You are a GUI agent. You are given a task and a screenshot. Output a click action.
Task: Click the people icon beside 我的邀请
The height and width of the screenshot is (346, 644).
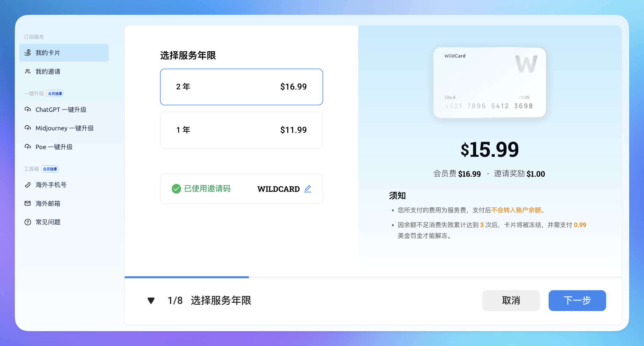tap(28, 71)
